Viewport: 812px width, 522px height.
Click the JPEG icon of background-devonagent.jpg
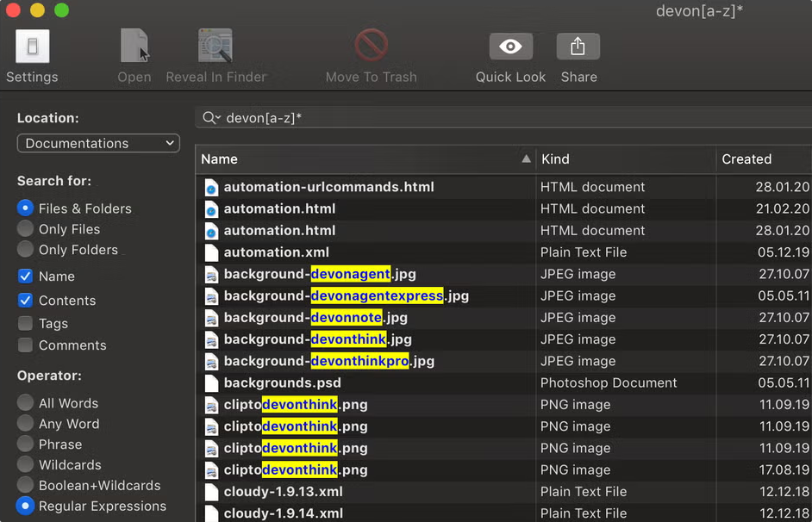211,274
